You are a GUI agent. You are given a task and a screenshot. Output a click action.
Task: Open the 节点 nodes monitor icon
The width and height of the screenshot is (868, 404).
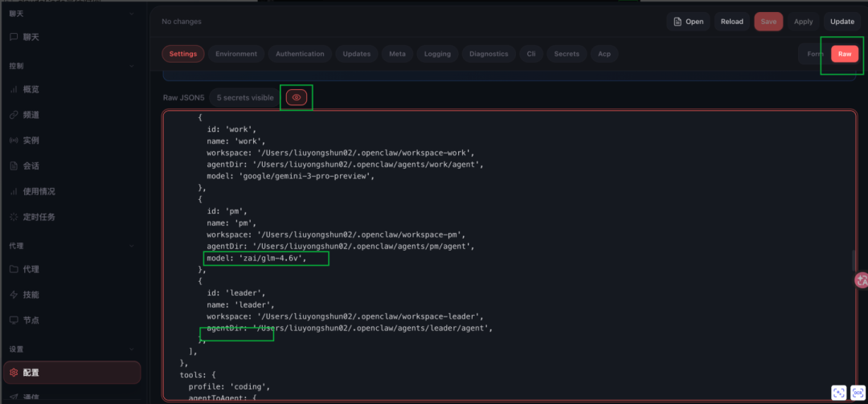click(x=14, y=320)
